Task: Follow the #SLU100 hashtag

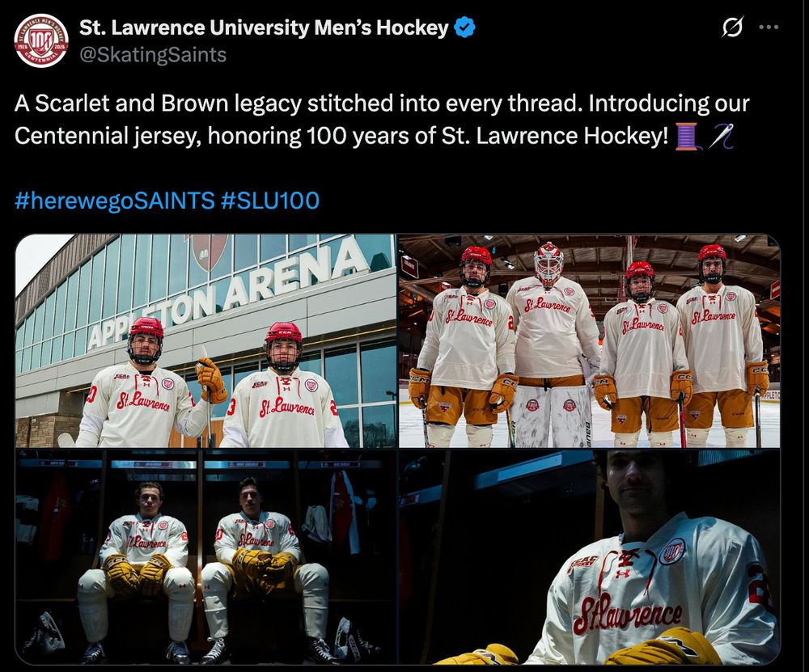Action: [270, 200]
